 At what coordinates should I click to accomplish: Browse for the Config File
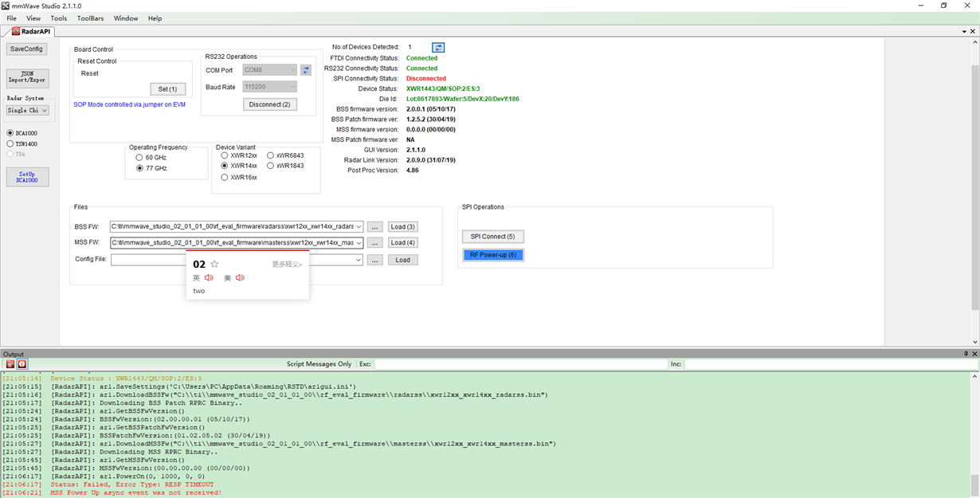(375, 260)
